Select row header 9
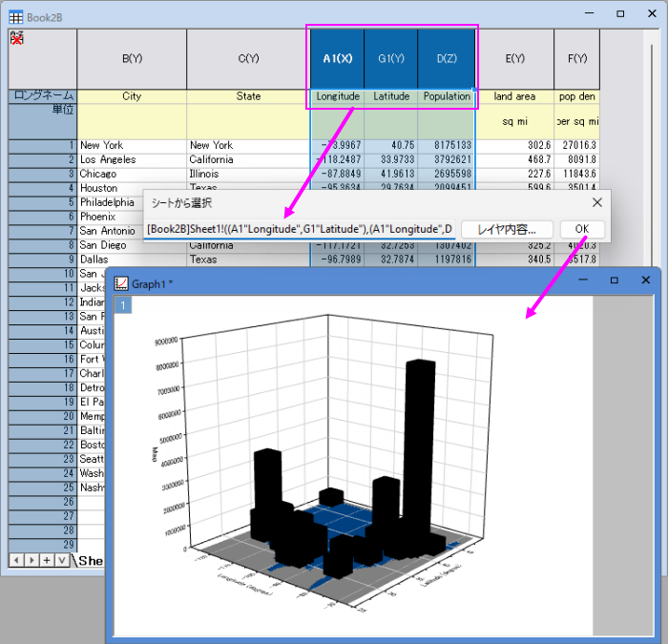 [x=43, y=260]
